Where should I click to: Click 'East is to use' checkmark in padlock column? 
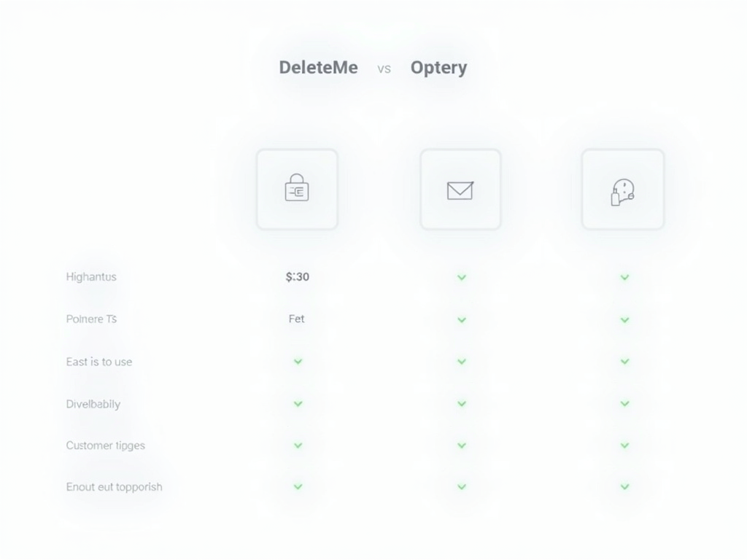(x=298, y=362)
